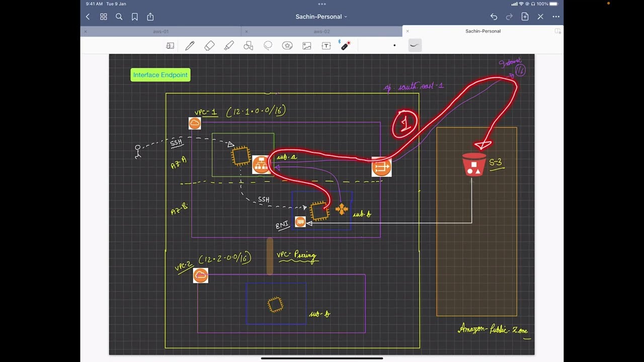Close the Sachin-Personal tab

pos(408,31)
